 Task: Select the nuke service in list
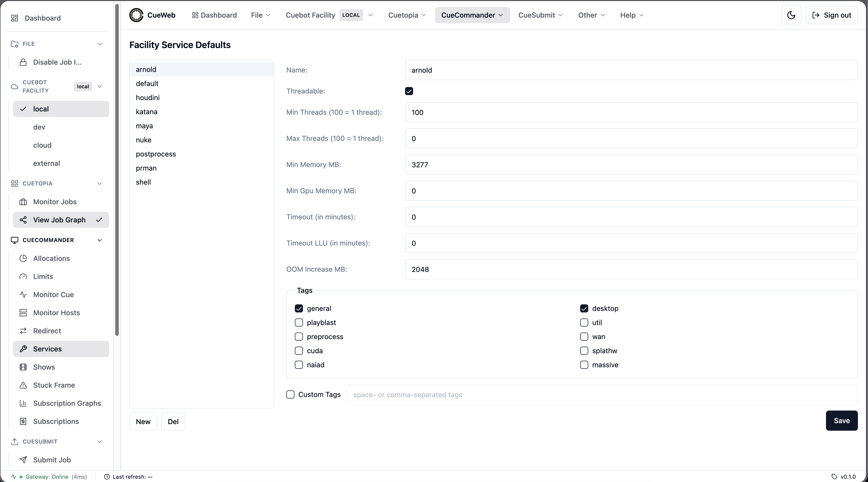pyautogui.click(x=202, y=140)
